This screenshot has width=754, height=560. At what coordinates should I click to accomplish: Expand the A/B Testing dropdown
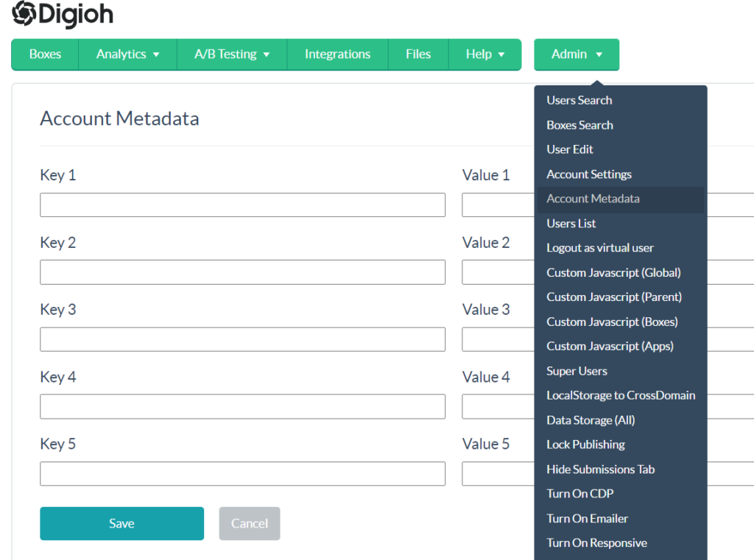coord(231,54)
